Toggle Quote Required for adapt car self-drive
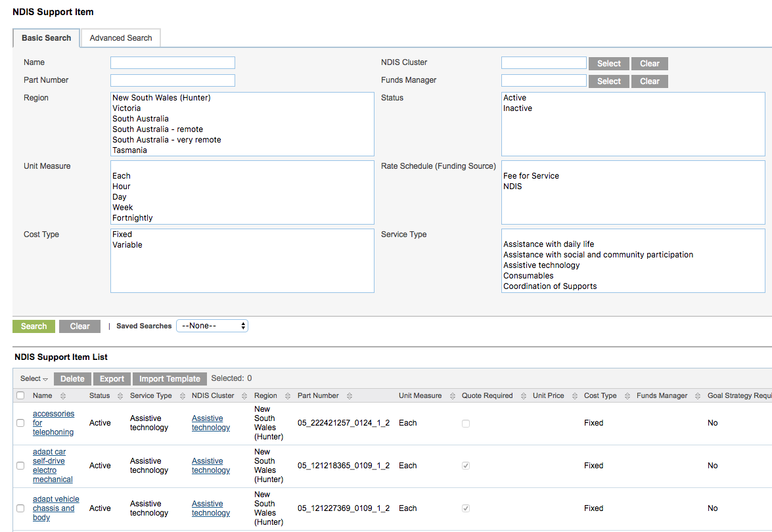 (x=466, y=466)
